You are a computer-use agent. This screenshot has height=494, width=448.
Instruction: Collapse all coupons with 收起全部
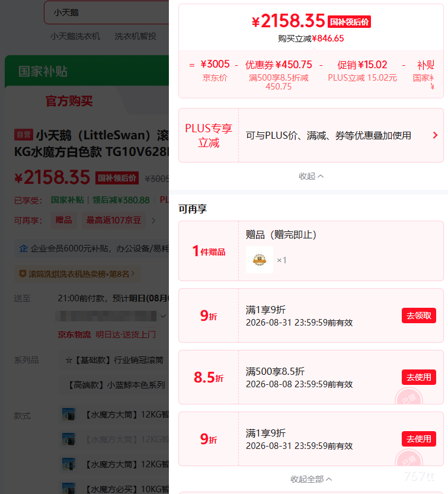311,479
